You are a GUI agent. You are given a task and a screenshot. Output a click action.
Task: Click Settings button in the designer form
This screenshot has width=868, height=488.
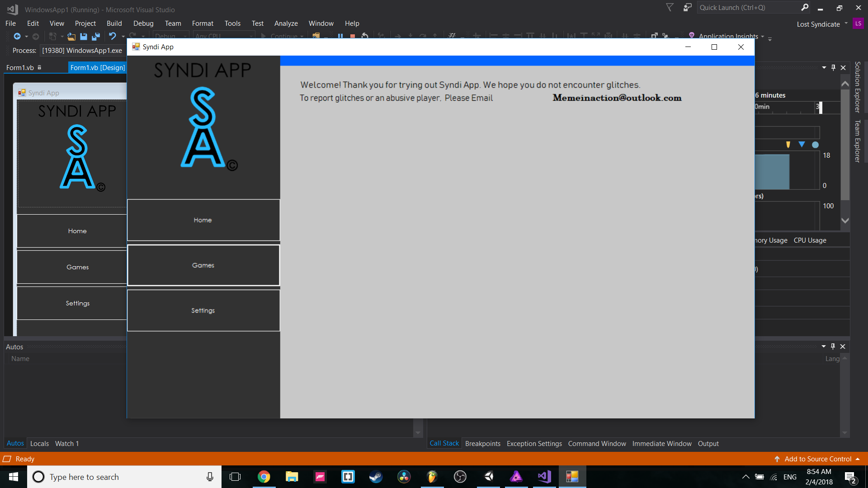click(72, 303)
